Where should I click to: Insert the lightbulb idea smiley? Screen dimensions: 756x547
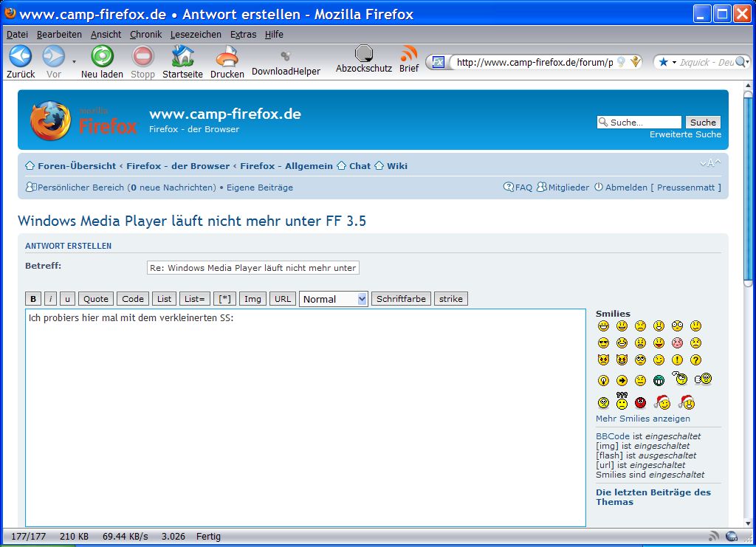pyautogui.click(x=603, y=381)
